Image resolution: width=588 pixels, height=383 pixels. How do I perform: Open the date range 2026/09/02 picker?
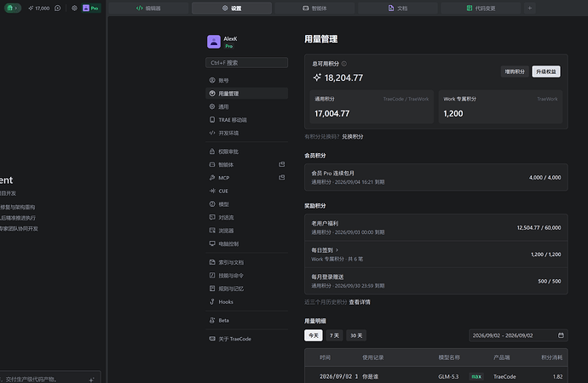(x=518, y=335)
